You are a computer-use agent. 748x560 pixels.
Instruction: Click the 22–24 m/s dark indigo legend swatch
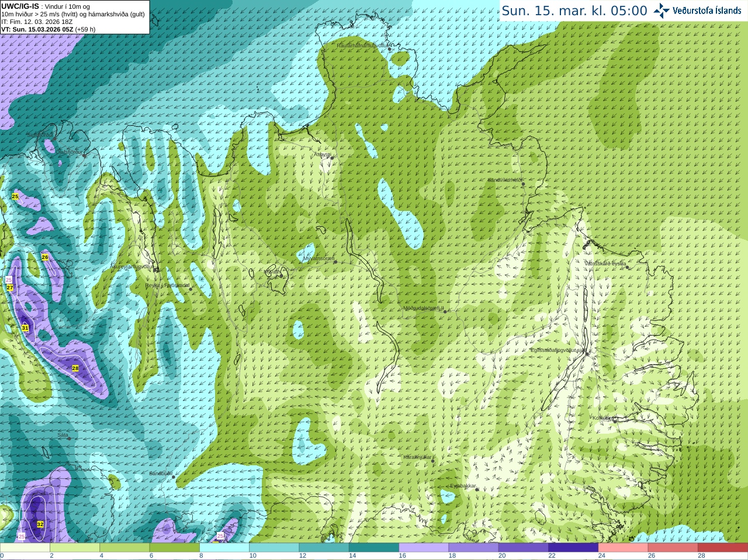tap(573, 548)
